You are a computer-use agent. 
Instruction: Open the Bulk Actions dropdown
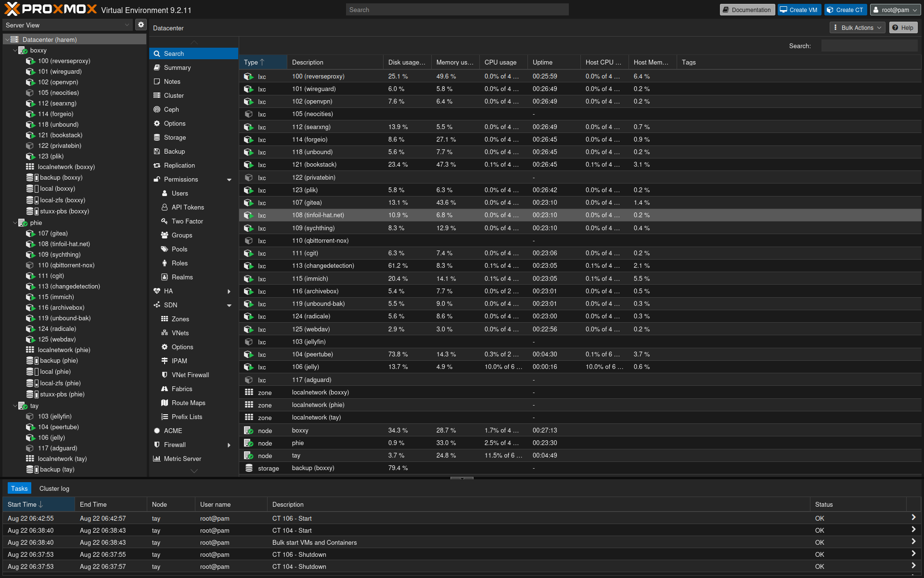point(858,28)
